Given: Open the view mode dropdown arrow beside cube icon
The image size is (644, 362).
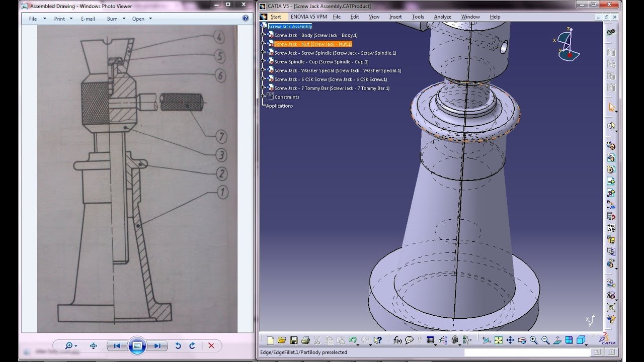Looking at the screenshot, I should (587, 344).
